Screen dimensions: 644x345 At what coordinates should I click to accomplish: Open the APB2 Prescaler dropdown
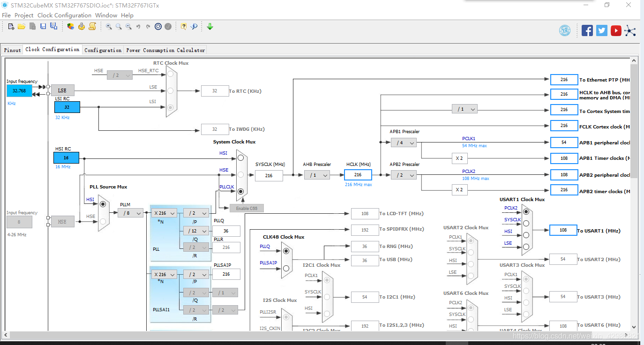click(x=404, y=175)
